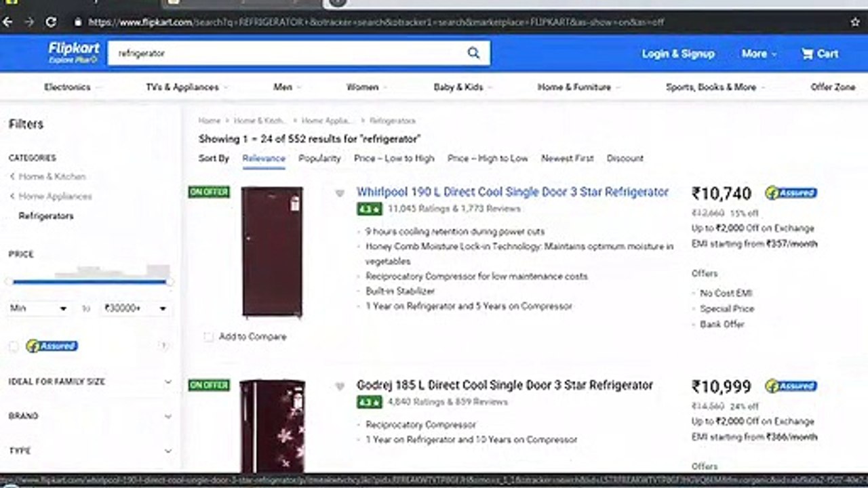Sort results by Popularity
The width and height of the screenshot is (868, 488).
pos(319,158)
